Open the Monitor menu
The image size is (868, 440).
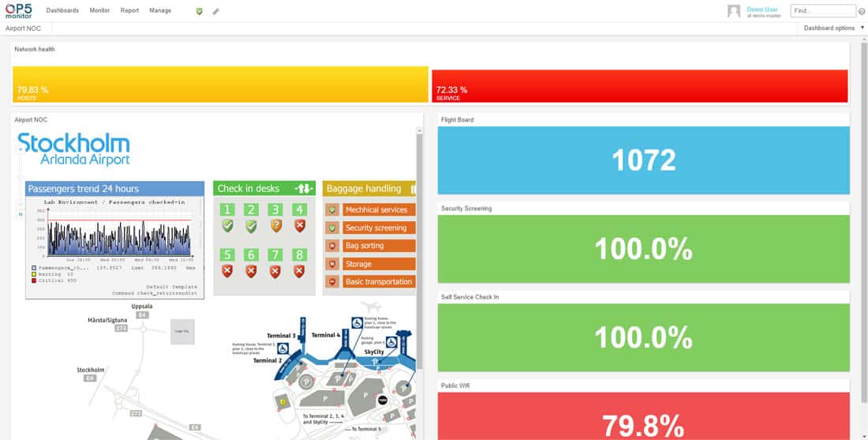(x=99, y=10)
